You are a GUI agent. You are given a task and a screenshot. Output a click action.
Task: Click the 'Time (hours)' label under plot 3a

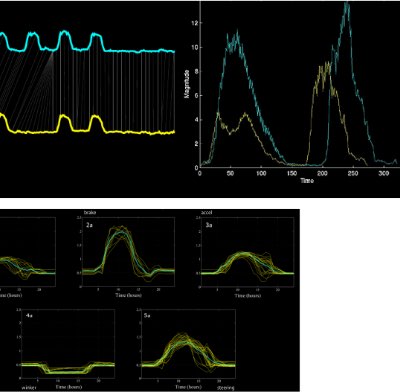tap(248, 295)
